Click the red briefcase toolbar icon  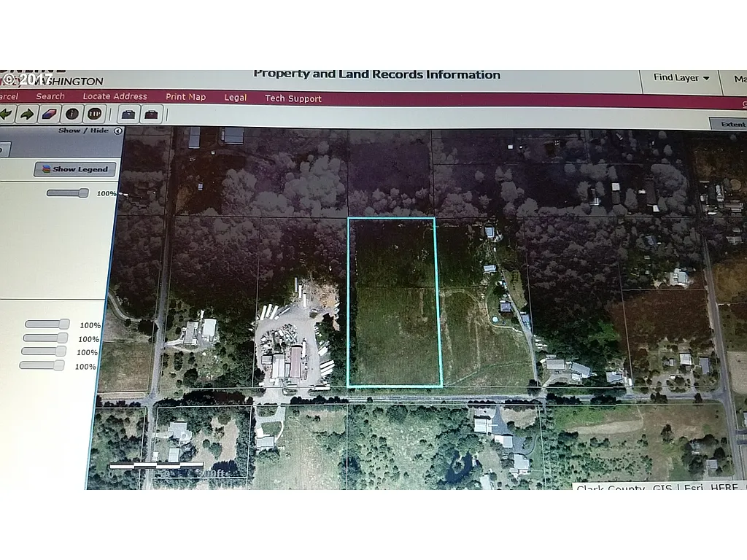[151, 113]
